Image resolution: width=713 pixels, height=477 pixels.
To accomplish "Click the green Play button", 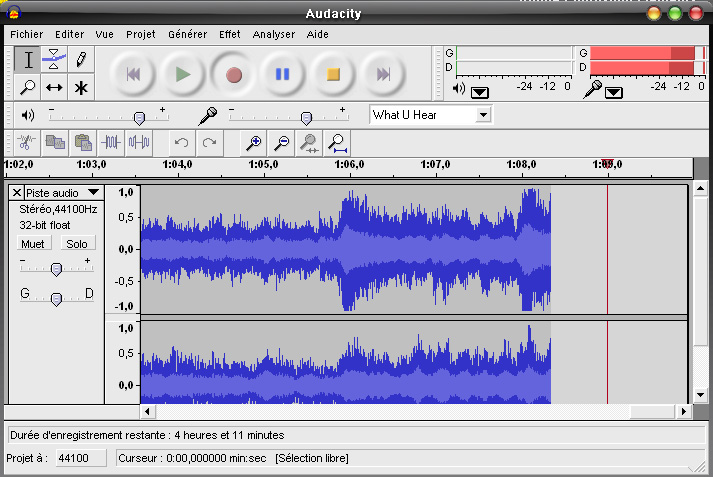I will point(183,74).
